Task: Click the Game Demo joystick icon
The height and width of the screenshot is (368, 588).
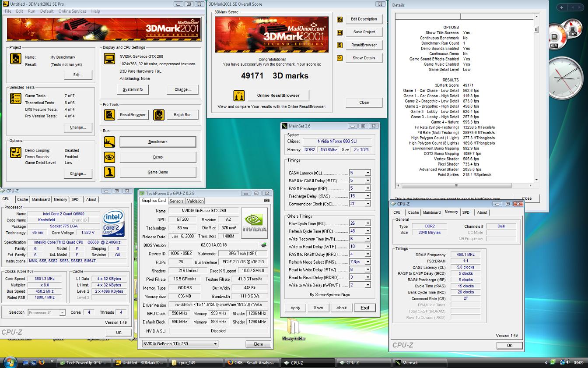Action: [109, 172]
